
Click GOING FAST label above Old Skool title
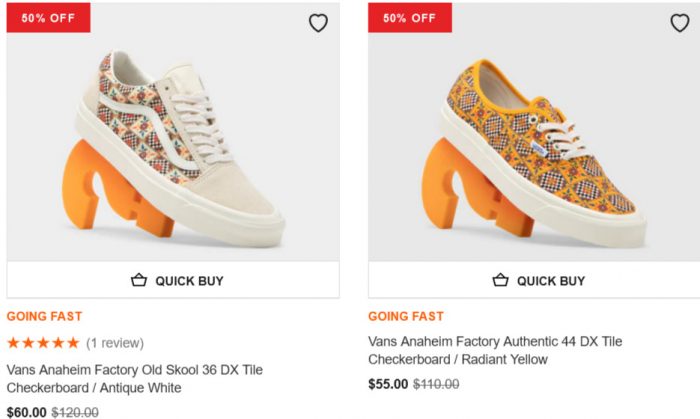(44, 316)
